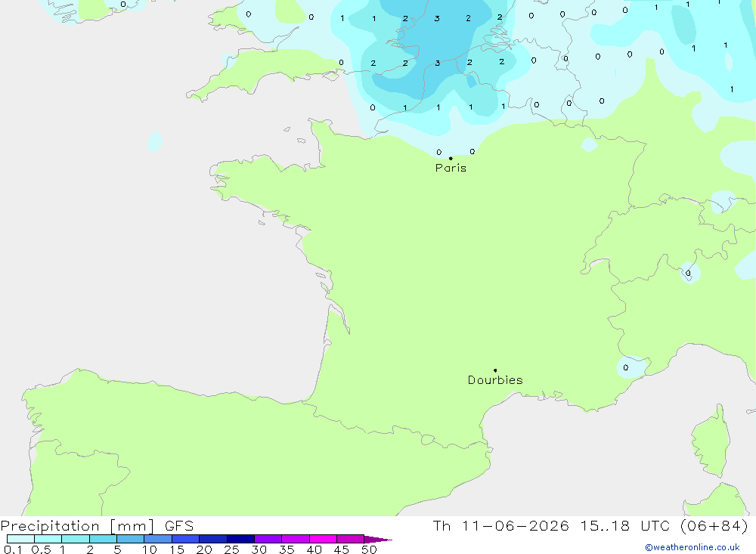Screen dimensions: 756x554
Task: Click the legend label '0.1'
Action: [13, 549]
